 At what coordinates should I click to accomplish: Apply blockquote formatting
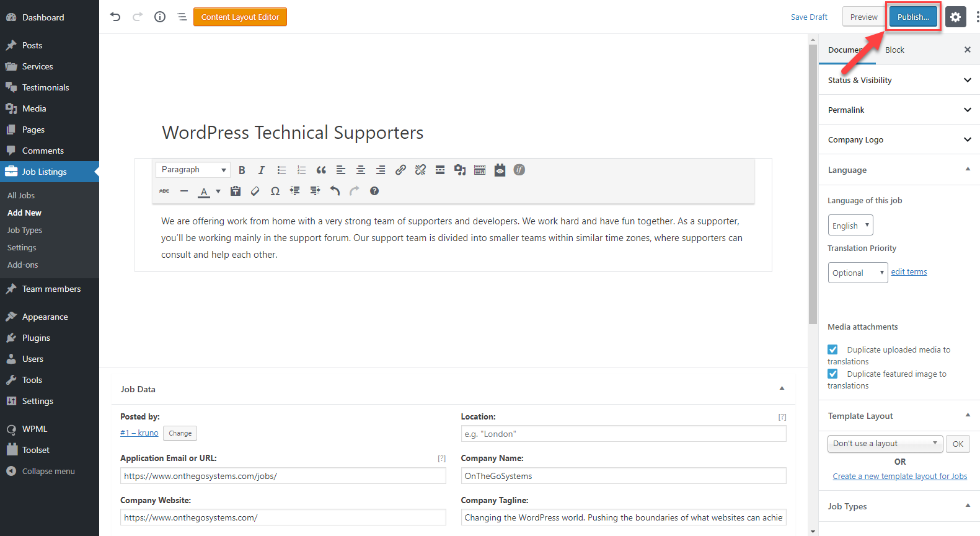(321, 170)
